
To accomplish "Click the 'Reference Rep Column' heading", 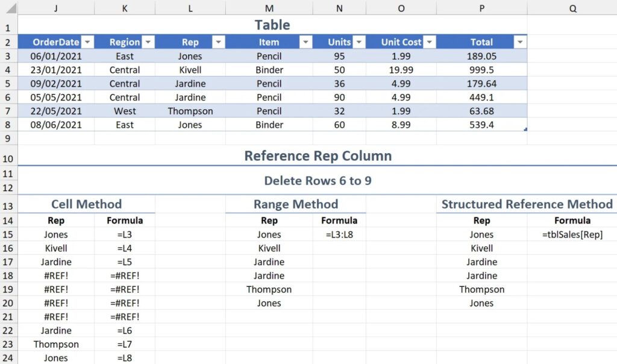I will pos(318,156).
